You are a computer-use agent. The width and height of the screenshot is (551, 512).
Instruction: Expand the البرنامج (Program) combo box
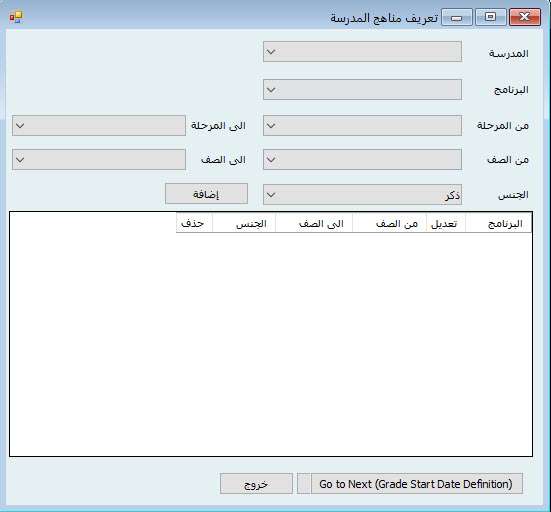362,90
